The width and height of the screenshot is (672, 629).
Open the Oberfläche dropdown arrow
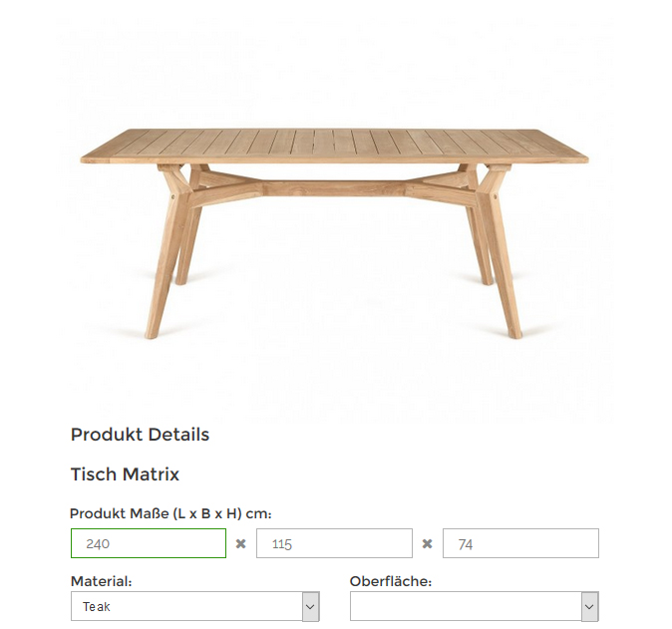(x=589, y=606)
